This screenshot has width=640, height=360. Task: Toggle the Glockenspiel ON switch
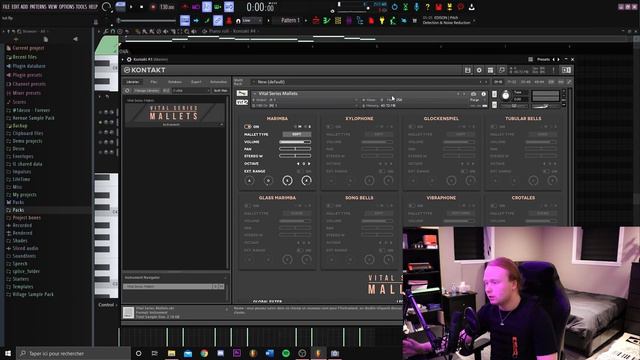pos(411,127)
